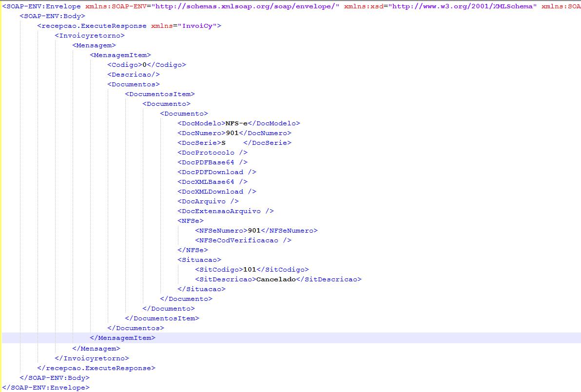Click the DocExtensaoArquivo tag
Image resolution: width=581 pixels, height=392 pixels.
click(x=225, y=211)
